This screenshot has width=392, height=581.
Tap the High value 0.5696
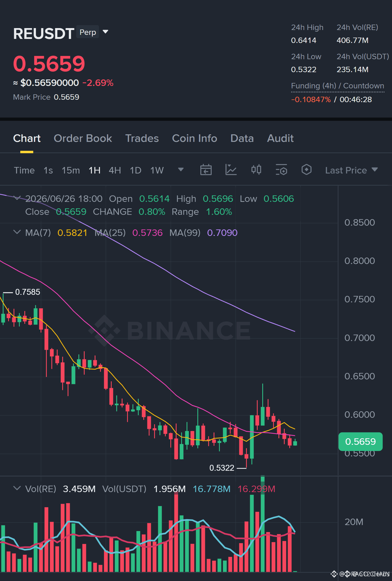point(218,199)
